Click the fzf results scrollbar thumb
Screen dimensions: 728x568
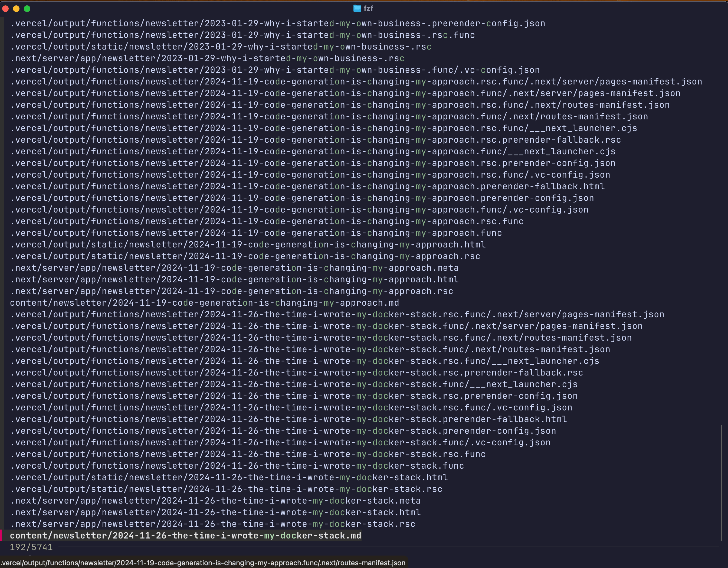722,483
